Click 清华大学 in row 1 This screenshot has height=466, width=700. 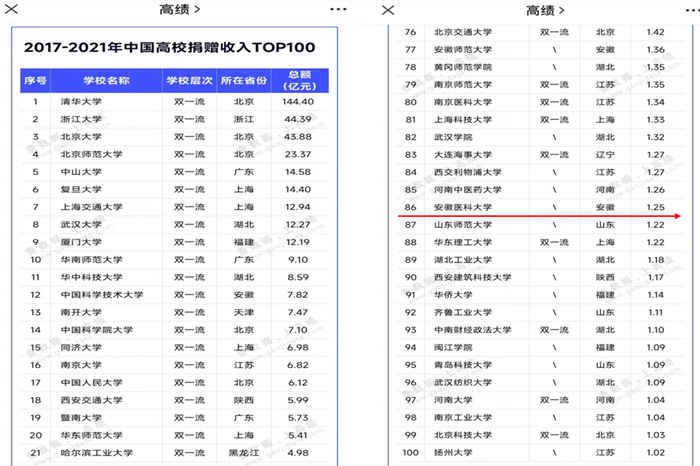81,102
